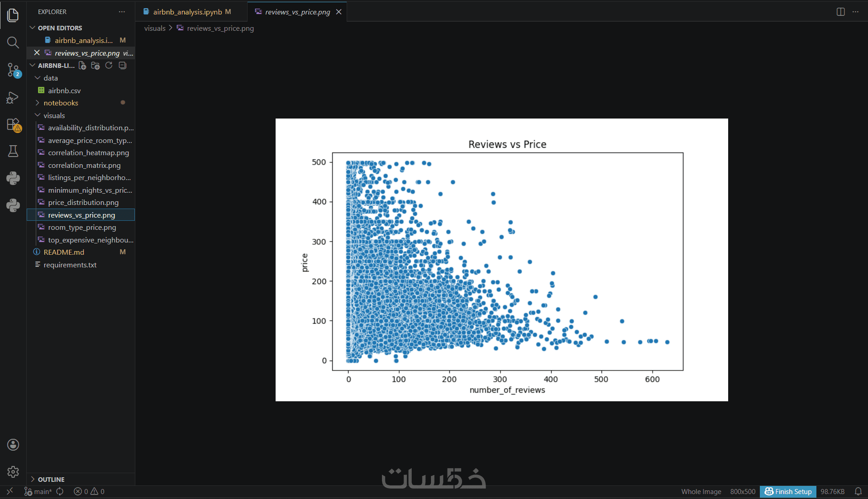The width and height of the screenshot is (868, 499).
Task: Open the remote window indicator
Action: click(x=10, y=491)
